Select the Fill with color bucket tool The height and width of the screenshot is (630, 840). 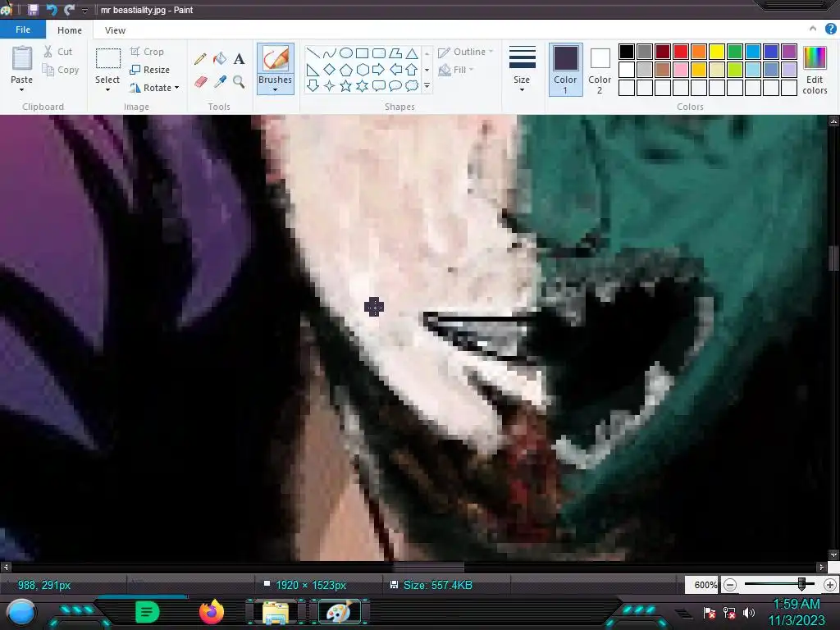point(220,59)
